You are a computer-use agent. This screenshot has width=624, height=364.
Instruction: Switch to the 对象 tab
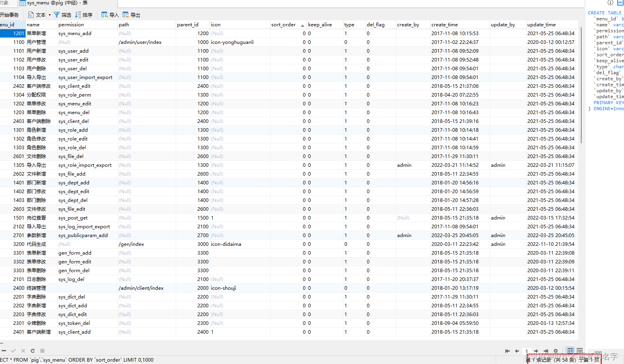(x=6, y=3)
